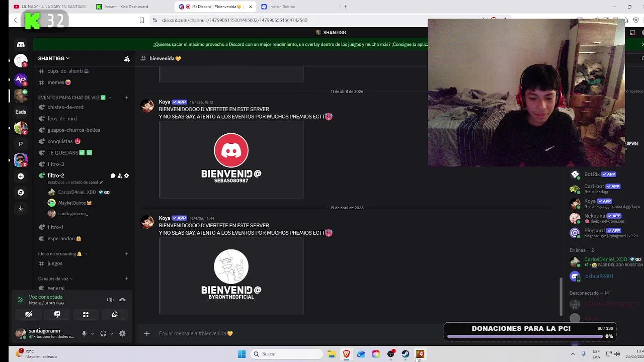644x362 pixels.
Task: Click the Windows Buscar search box
Action: click(287, 354)
